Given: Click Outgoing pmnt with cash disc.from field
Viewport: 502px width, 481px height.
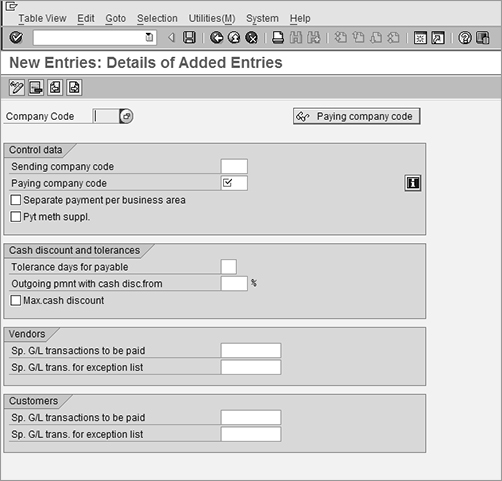Looking at the screenshot, I should [234, 283].
